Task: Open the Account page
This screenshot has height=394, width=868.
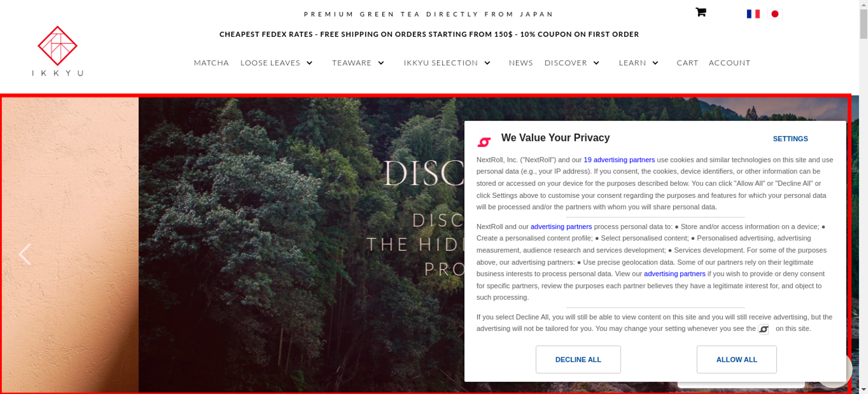Action: (x=730, y=63)
